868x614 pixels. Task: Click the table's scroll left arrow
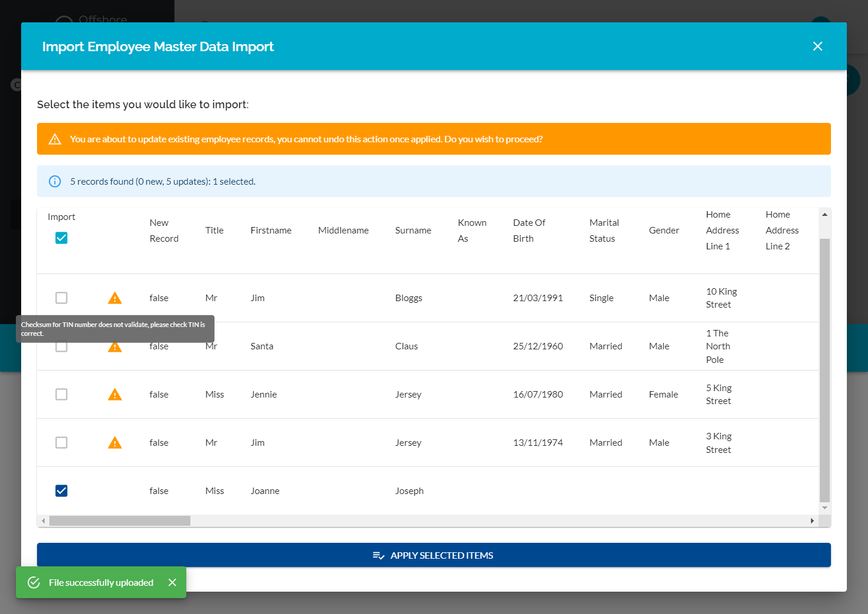43,520
